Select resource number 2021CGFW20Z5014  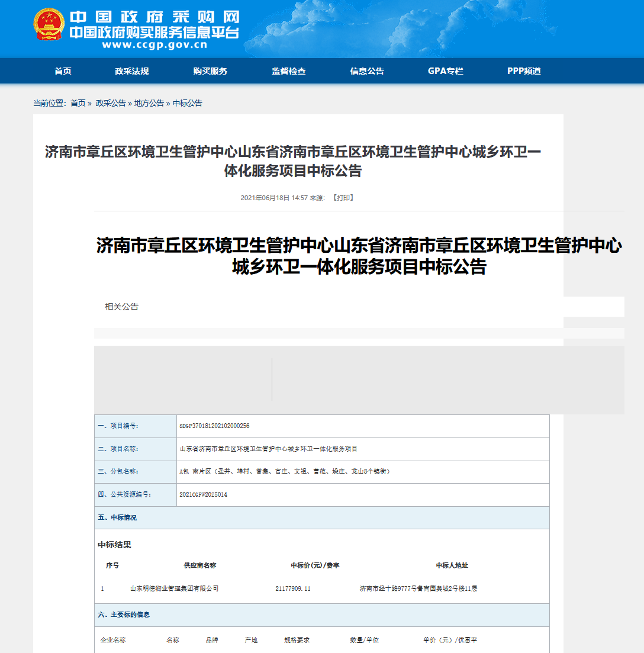(203, 495)
